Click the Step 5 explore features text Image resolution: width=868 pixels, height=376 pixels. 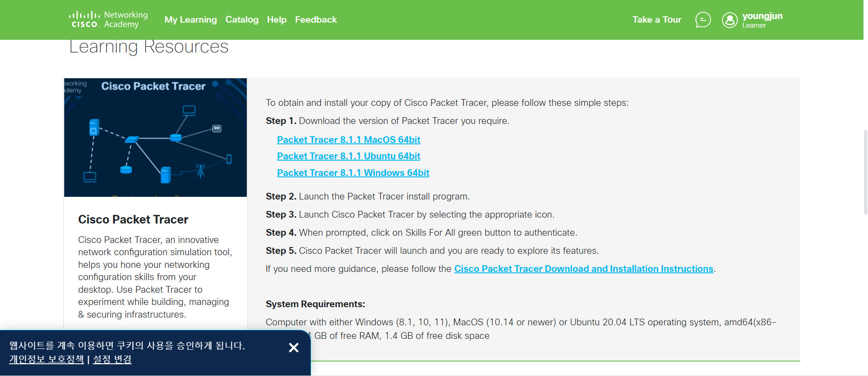tap(432, 251)
